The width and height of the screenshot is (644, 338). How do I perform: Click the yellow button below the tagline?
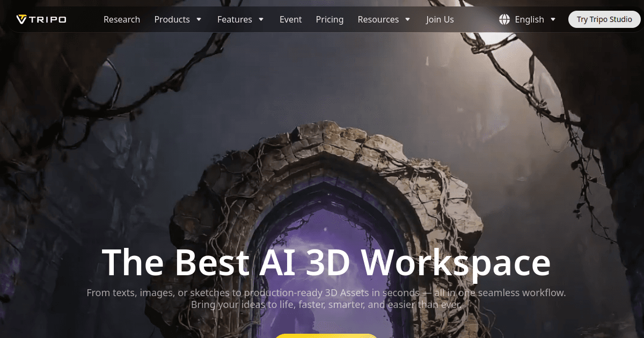tap(326, 336)
